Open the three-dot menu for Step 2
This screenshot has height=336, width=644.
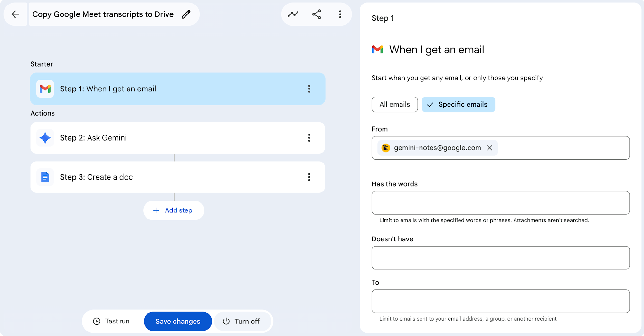click(x=309, y=138)
